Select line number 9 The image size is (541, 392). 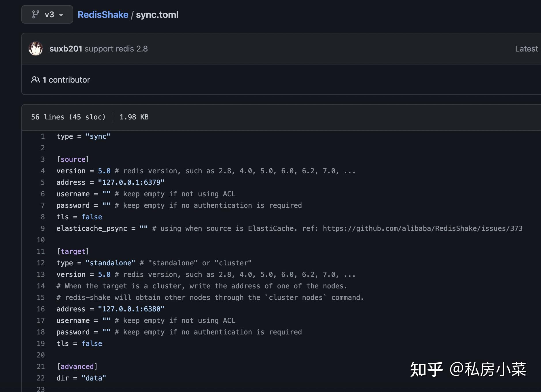pyautogui.click(x=43, y=228)
